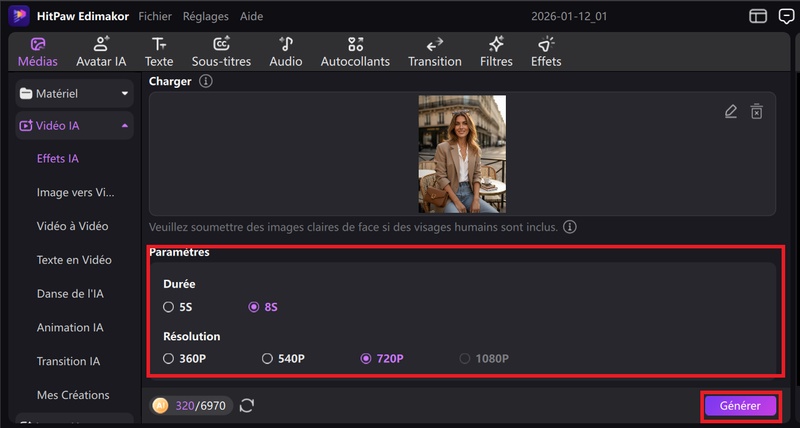Click the edit pencil icon on uploaded image
Viewport: 800px width, 428px height.
click(731, 111)
